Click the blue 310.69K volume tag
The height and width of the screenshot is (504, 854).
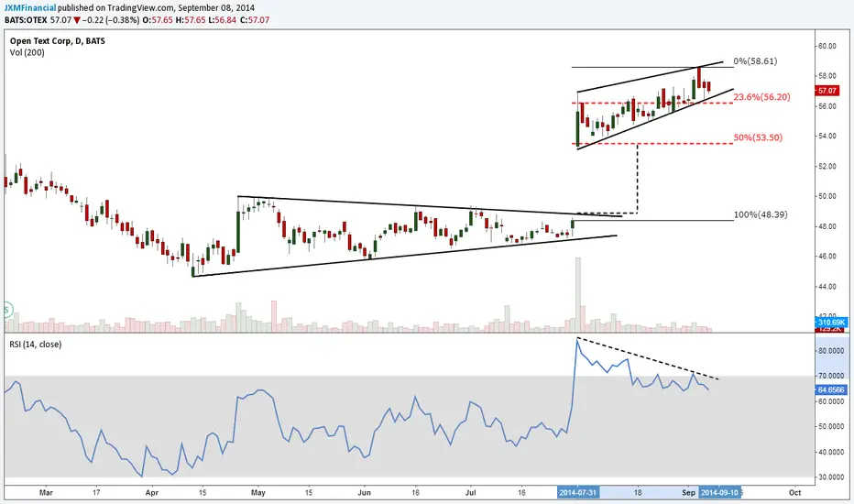[830, 323]
